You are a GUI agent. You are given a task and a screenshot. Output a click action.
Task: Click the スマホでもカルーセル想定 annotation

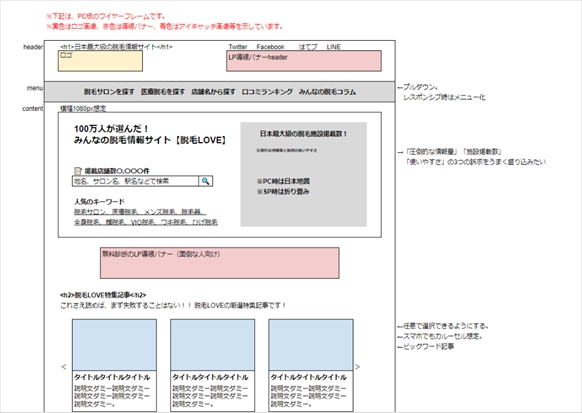439,337
